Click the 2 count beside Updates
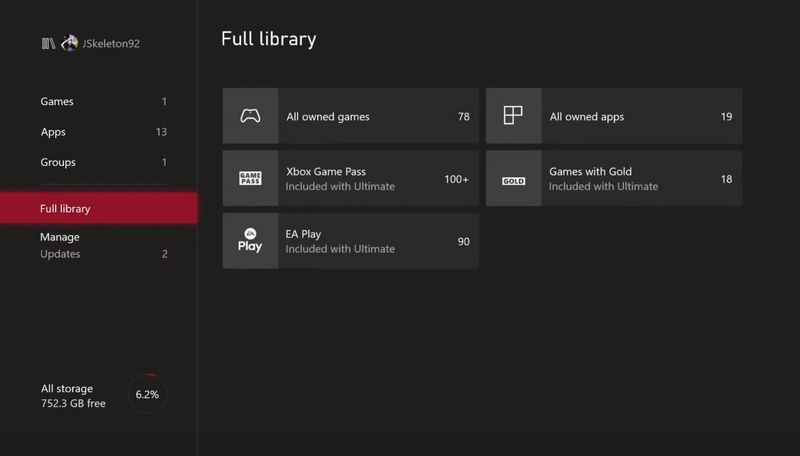800x456 pixels. 165,254
